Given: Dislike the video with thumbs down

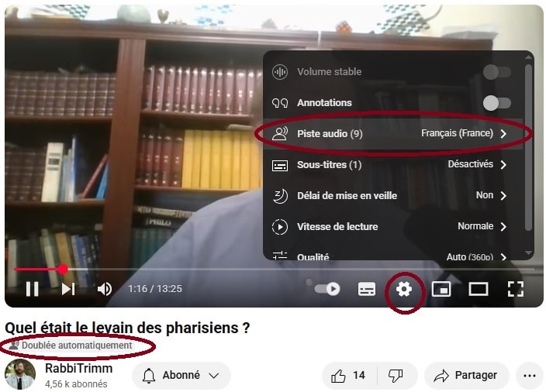Looking at the screenshot, I should pos(396,376).
